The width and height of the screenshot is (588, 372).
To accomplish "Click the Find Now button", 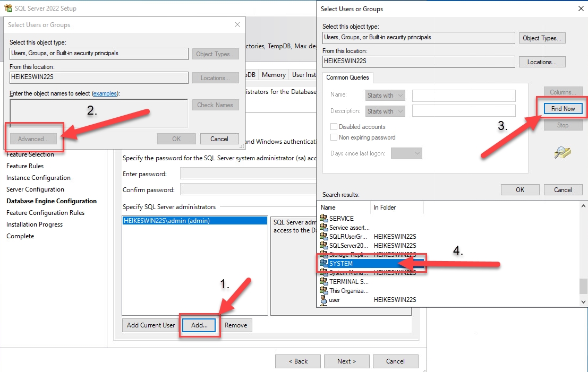I will pos(563,109).
